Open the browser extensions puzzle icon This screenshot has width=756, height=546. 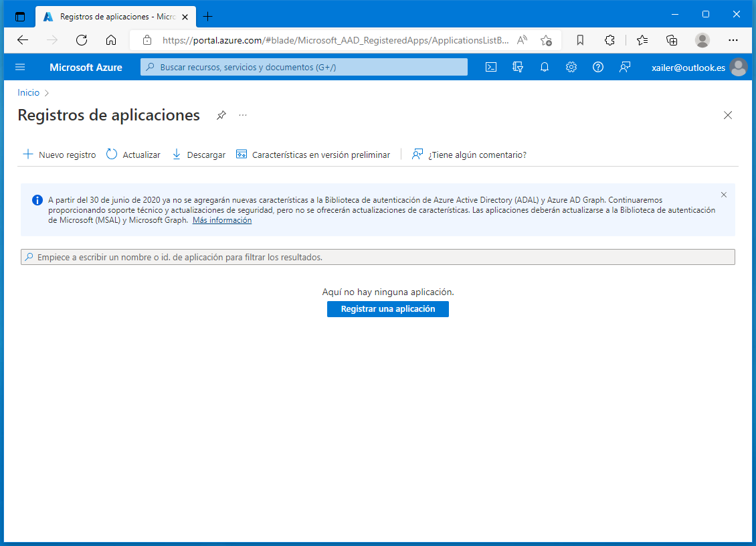click(x=609, y=40)
